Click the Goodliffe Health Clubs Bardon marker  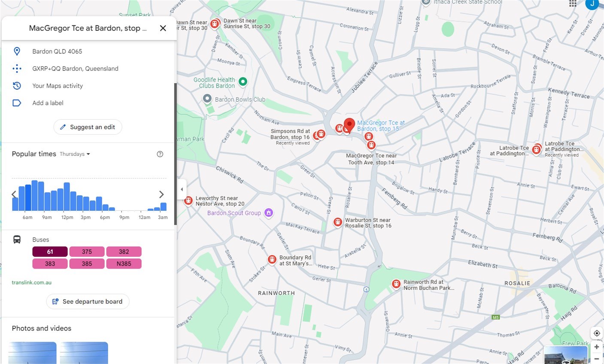pos(243,82)
